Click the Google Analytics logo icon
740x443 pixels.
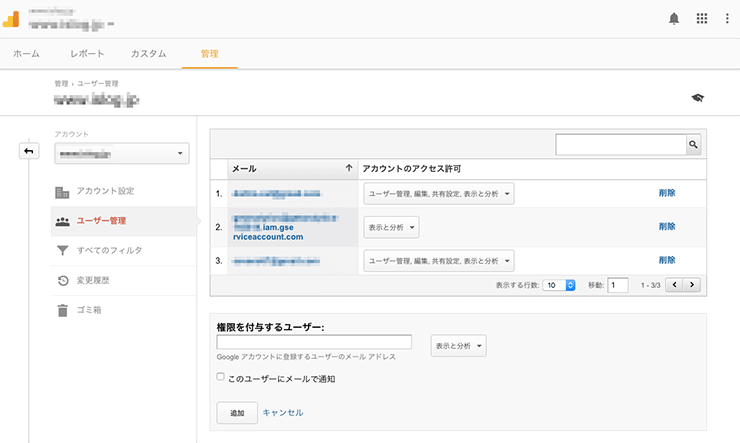[11, 19]
